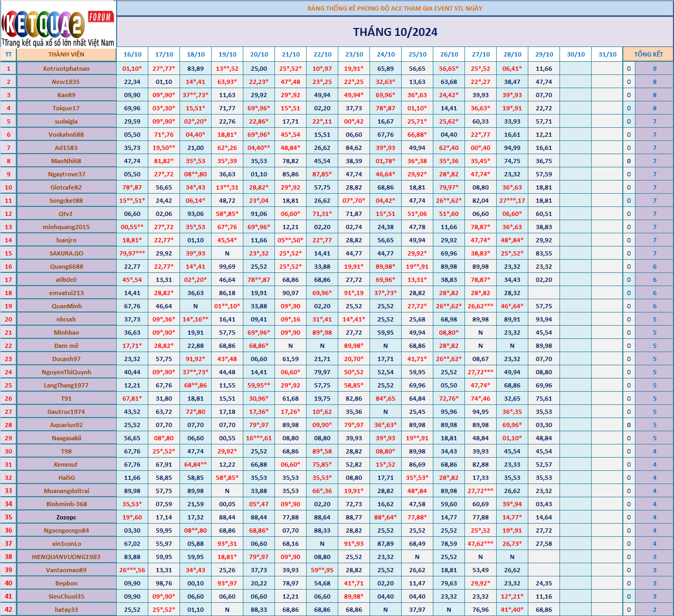674x616 pixels.
Task: Select Bepbon's 29/10 cell 24,35
Action: [x=544, y=583]
